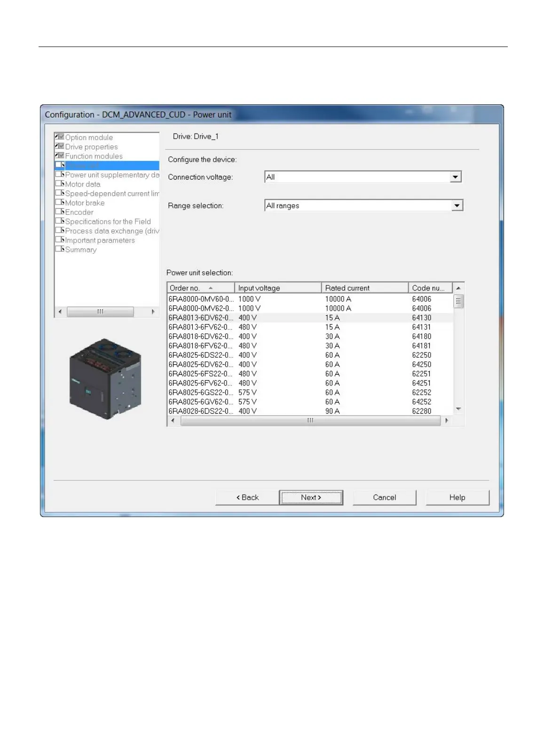This screenshot has width=560, height=746.
Task: Toggle the Option module checkbox
Action: [59, 137]
